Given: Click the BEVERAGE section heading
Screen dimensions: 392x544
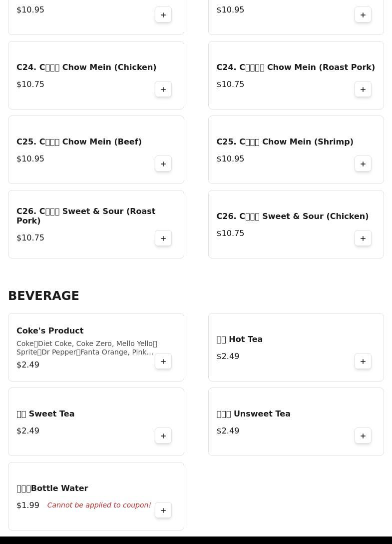Looking at the screenshot, I should pos(43,295).
